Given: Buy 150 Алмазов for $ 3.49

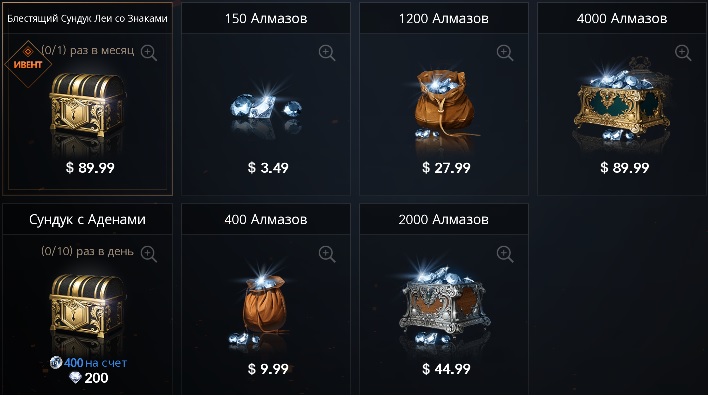Looking at the screenshot, I should click(x=268, y=168).
